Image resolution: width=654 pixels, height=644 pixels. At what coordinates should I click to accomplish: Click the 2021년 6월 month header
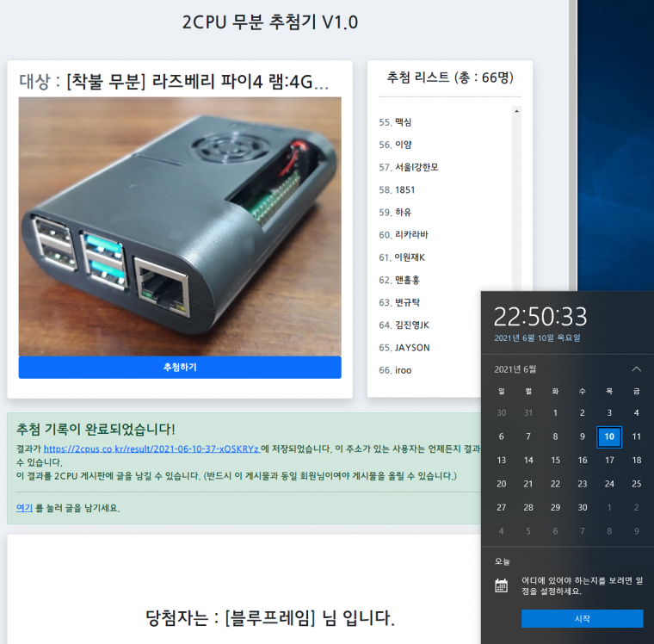pos(515,369)
